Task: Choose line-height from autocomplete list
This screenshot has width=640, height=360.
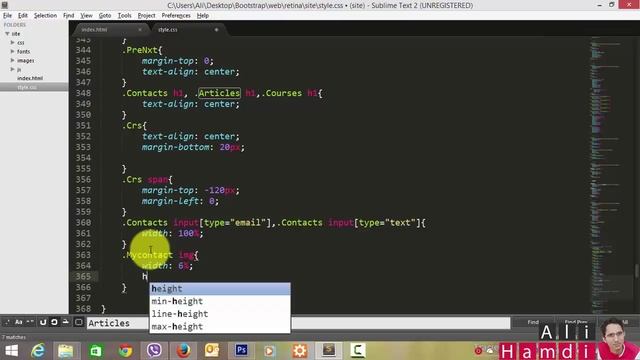Action: click(220, 314)
